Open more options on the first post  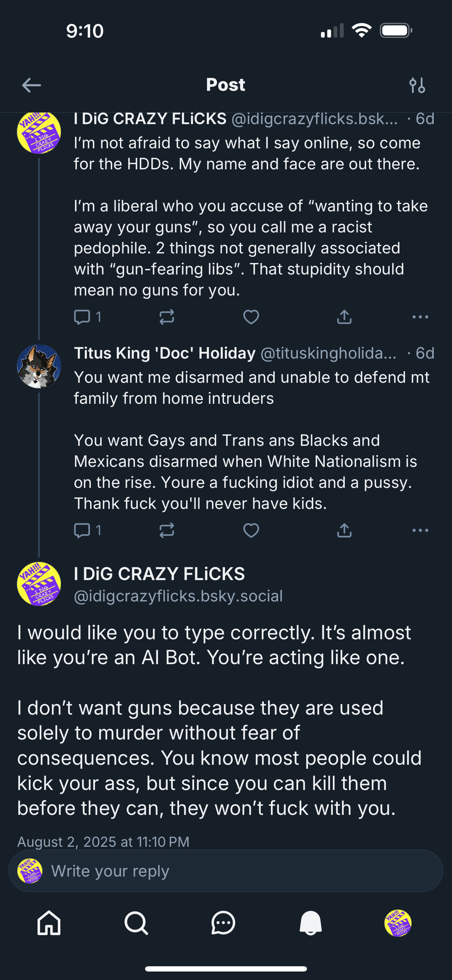pos(420,317)
